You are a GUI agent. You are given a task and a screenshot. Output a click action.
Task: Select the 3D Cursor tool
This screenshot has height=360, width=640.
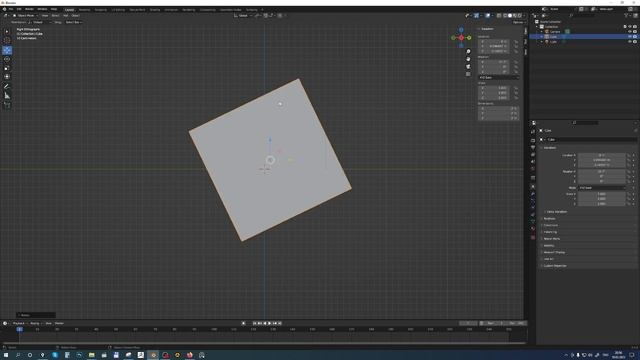tap(7, 40)
